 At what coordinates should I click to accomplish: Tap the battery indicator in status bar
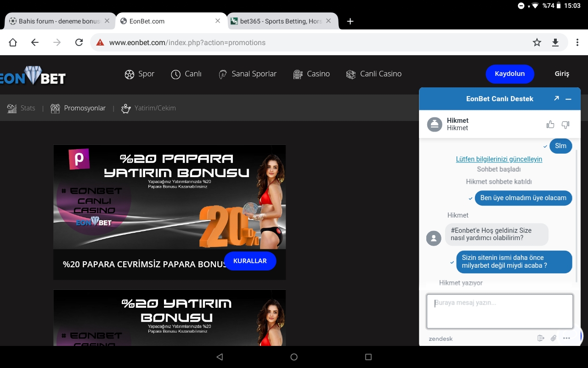coord(558,6)
